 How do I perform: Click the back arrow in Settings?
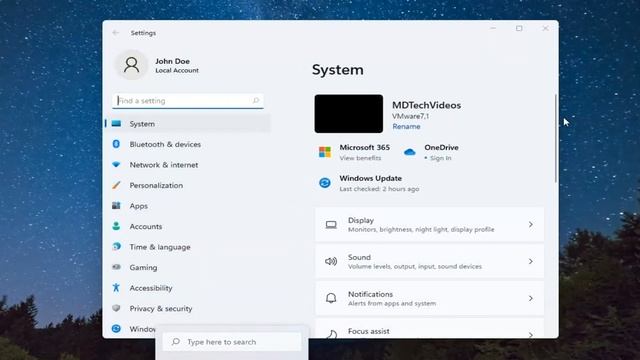[116, 33]
